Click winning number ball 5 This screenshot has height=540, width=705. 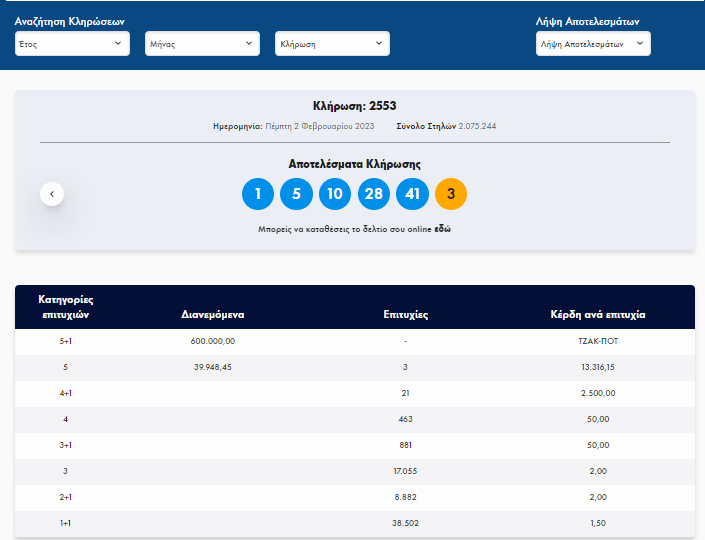[296, 194]
